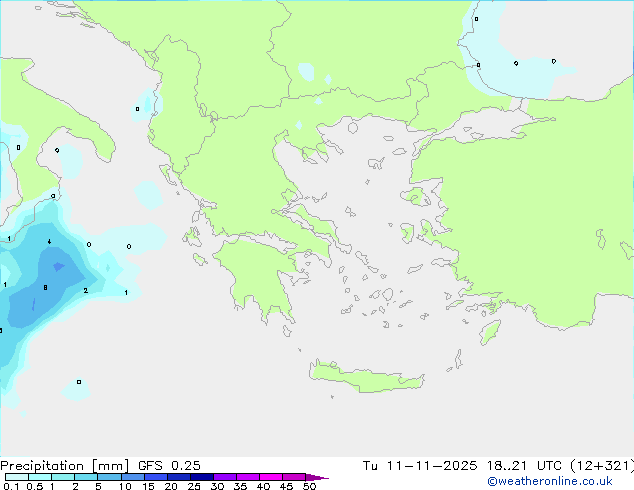Screen dimensions: 634x490
Task: Click the '10' legend scale label
Action: [x=125, y=486]
